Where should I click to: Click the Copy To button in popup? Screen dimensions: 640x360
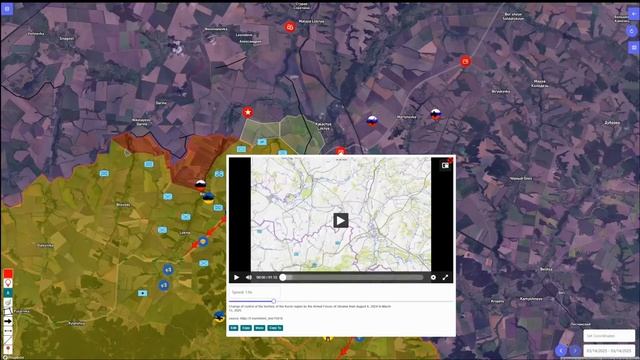pos(275,328)
